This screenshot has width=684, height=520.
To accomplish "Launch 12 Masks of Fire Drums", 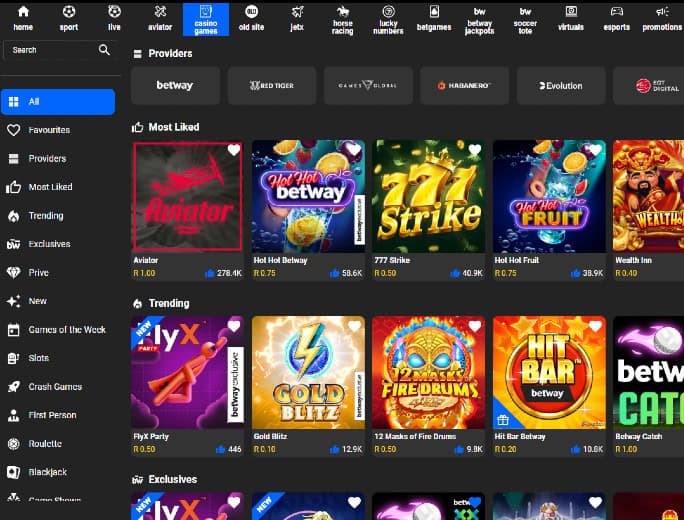I will 428,373.
